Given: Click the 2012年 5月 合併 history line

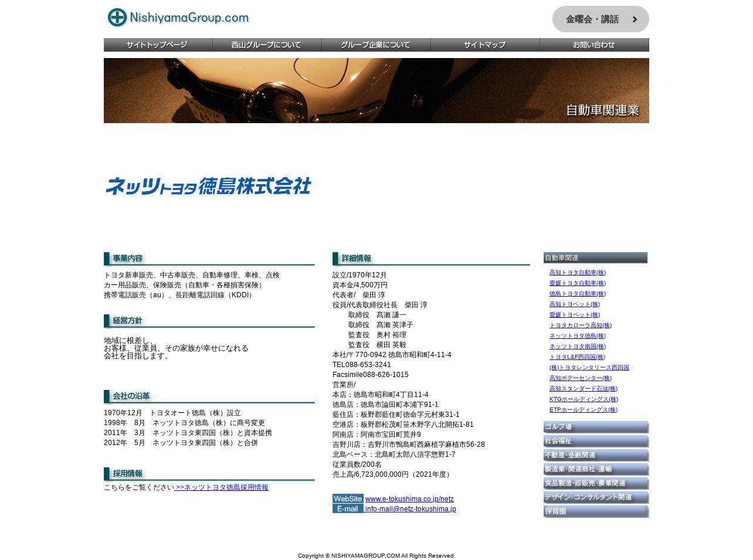Looking at the screenshot, I should click(x=181, y=443).
